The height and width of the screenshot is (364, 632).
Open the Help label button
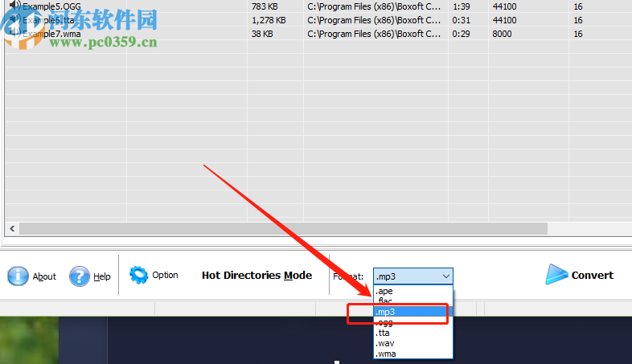point(102,276)
